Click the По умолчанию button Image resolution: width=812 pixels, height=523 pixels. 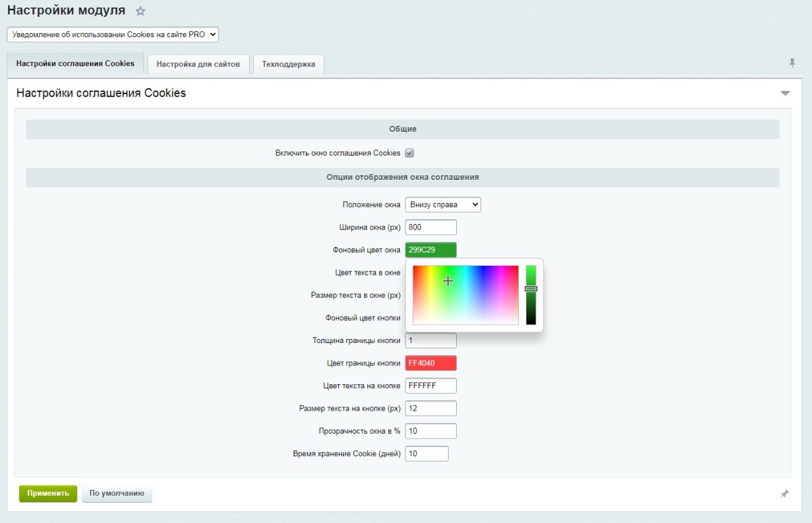117,493
